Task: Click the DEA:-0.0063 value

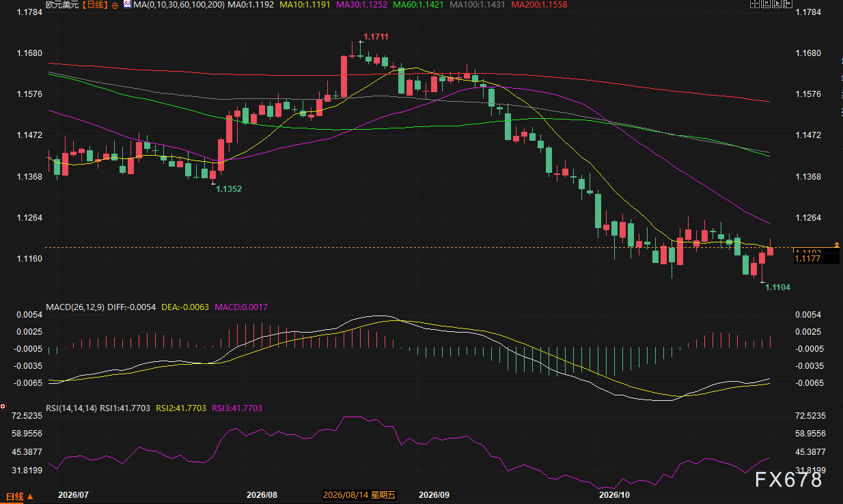Action: tap(186, 307)
